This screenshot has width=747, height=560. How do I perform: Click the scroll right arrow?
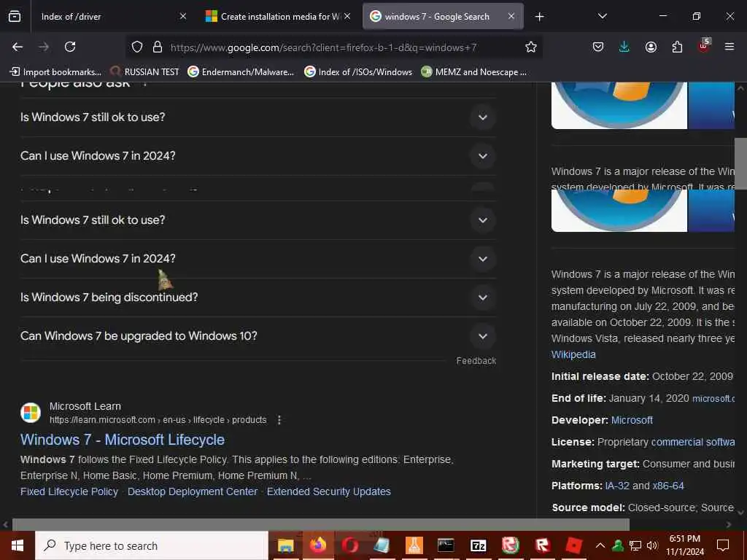(729, 524)
